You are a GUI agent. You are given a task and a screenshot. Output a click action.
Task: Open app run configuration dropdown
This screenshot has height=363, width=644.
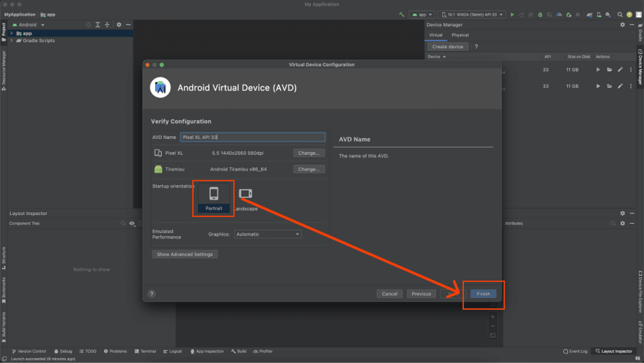click(x=422, y=14)
